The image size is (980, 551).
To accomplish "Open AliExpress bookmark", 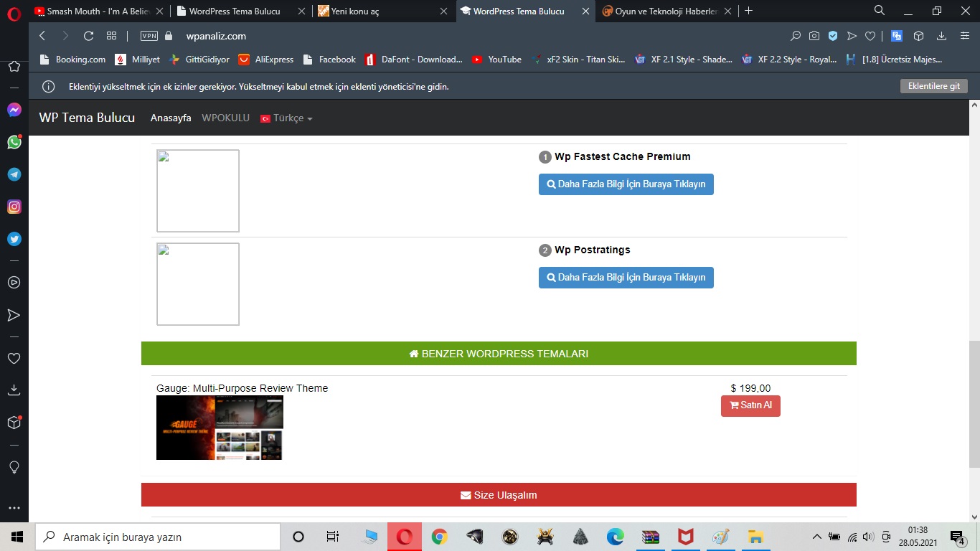I will point(266,60).
